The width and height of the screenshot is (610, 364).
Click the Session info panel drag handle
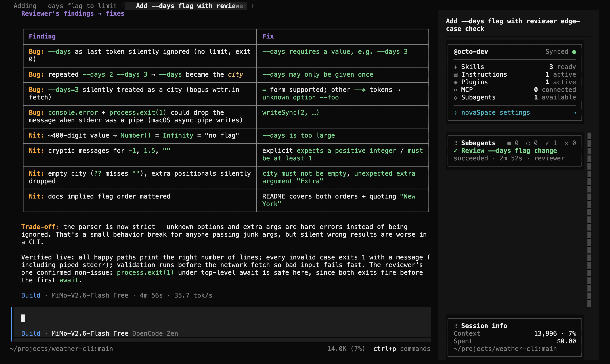[x=456, y=326]
